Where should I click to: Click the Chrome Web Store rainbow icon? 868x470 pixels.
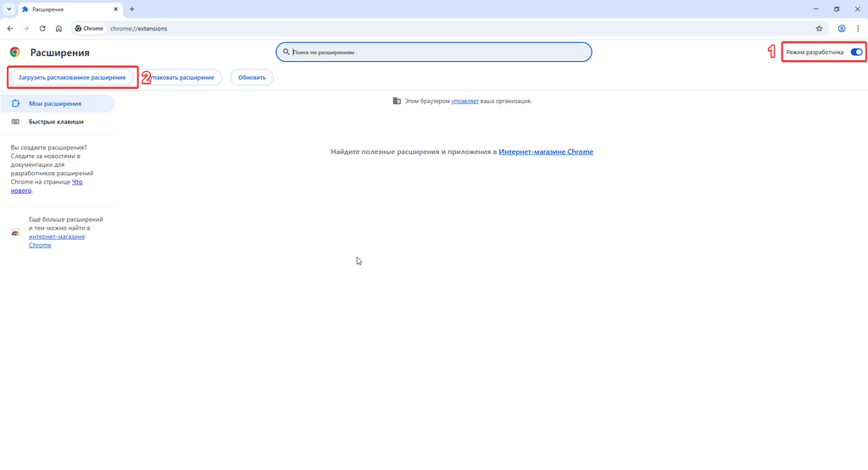tap(15, 232)
